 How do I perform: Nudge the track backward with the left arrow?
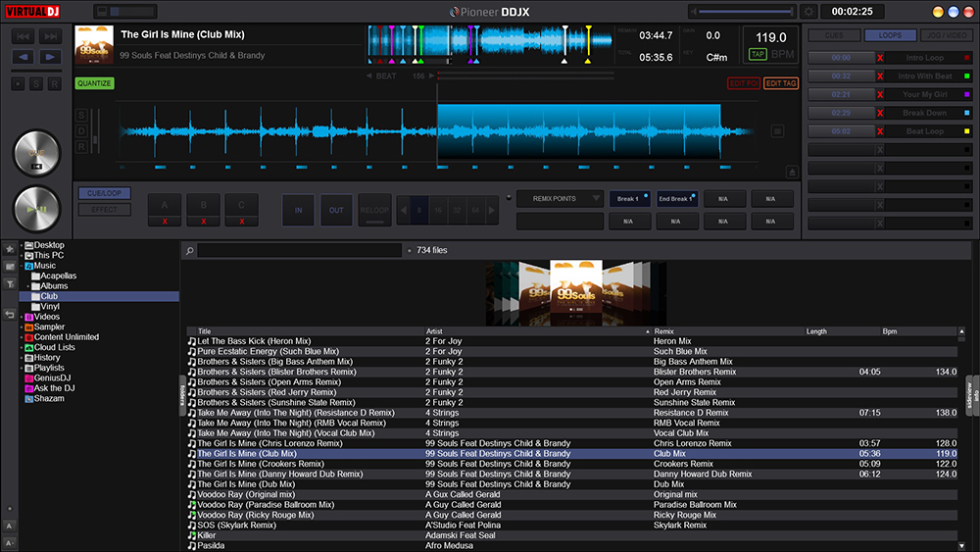(24, 57)
